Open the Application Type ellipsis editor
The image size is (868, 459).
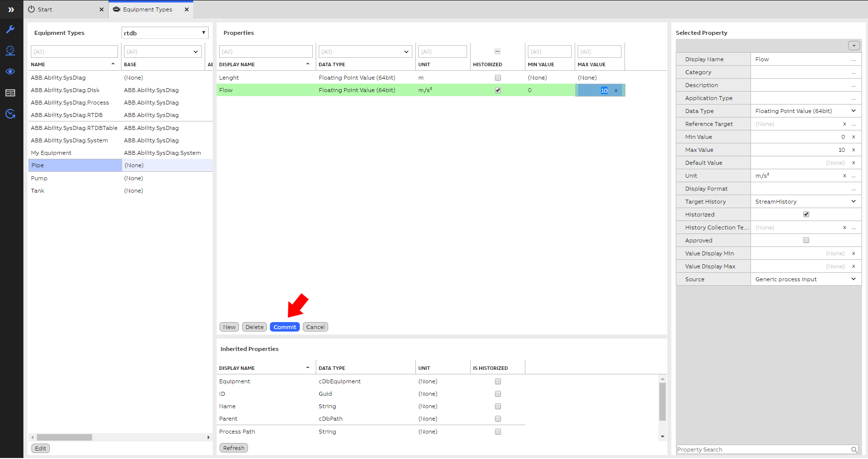click(854, 99)
